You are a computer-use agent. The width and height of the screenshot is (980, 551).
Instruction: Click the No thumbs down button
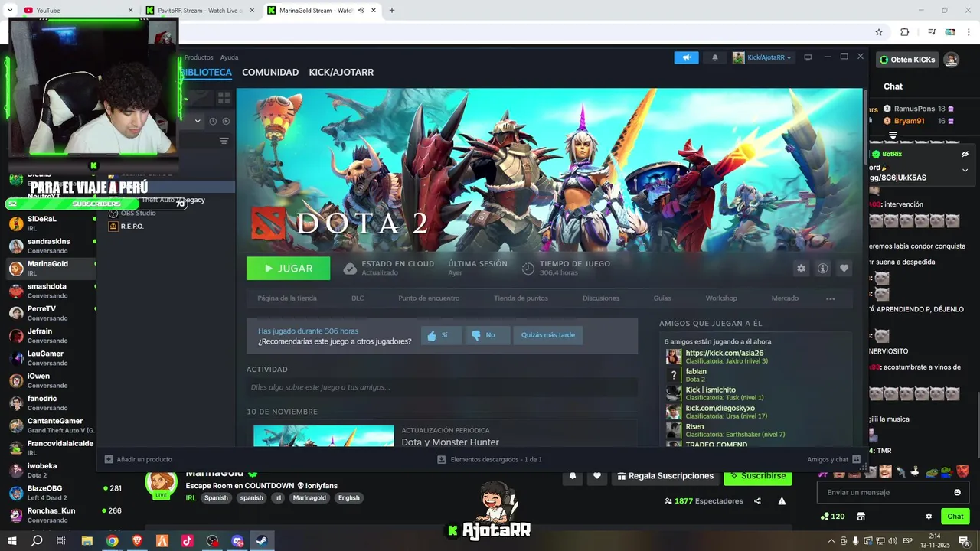point(487,335)
